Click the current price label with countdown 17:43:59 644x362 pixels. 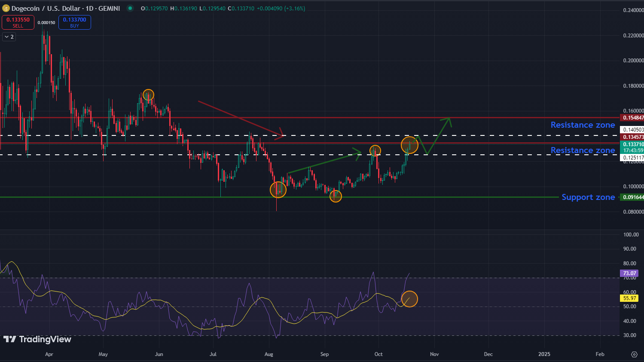(x=633, y=147)
